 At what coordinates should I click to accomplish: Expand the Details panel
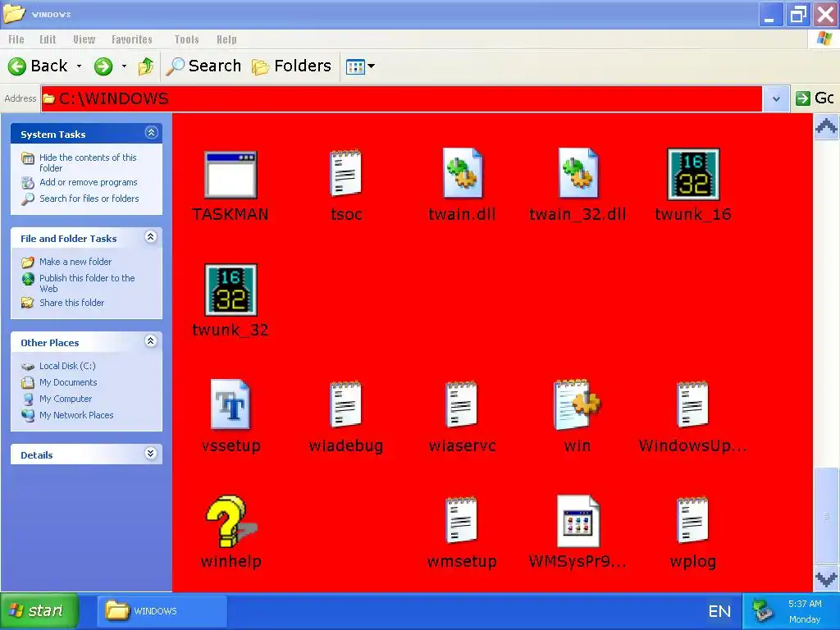151,454
